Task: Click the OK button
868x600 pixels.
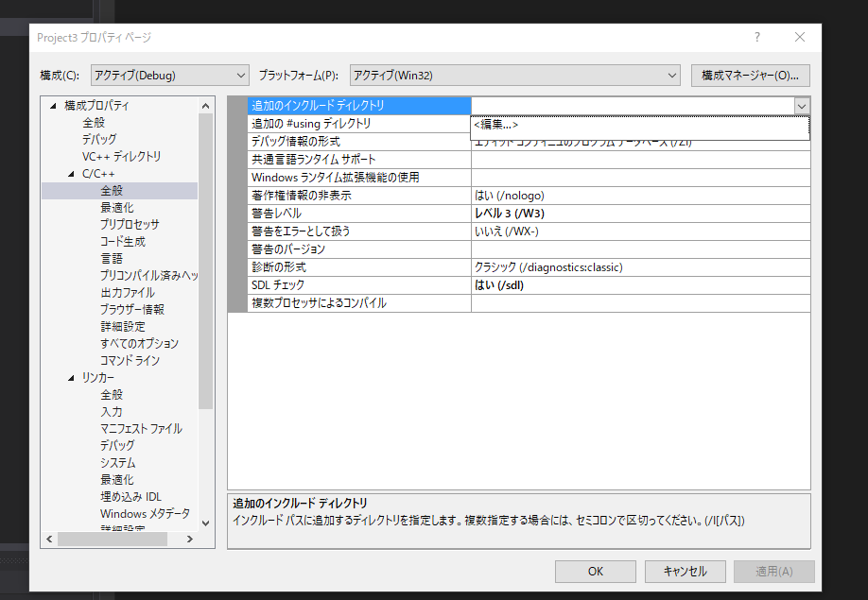Action: point(595,571)
